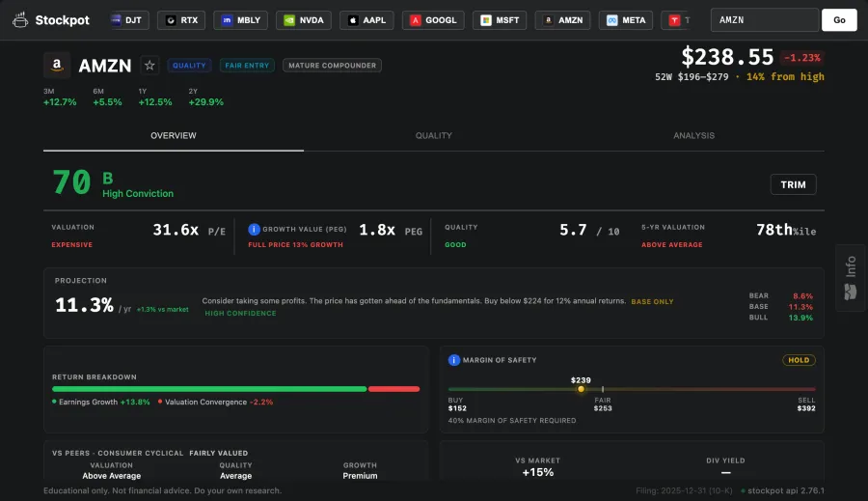The width and height of the screenshot is (868, 501).
Task: Click the 6M +5.5% return value
Action: click(x=107, y=102)
